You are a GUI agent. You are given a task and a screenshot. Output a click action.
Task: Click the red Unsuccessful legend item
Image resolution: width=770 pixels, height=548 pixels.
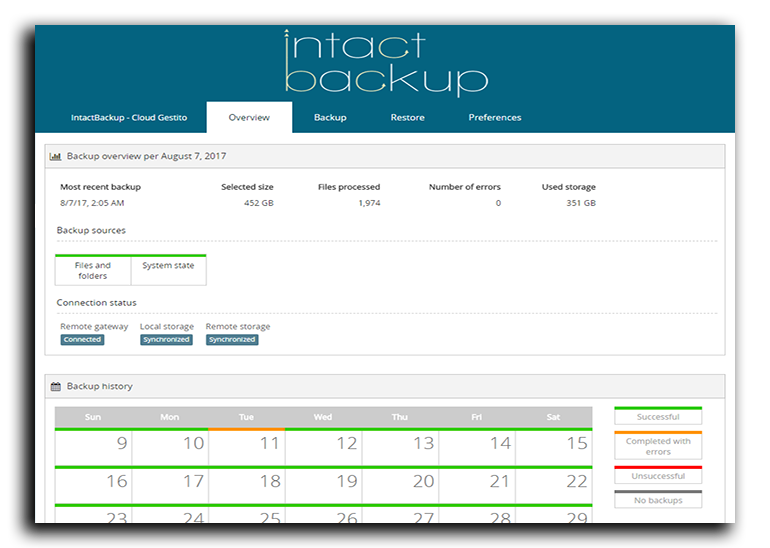(657, 476)
